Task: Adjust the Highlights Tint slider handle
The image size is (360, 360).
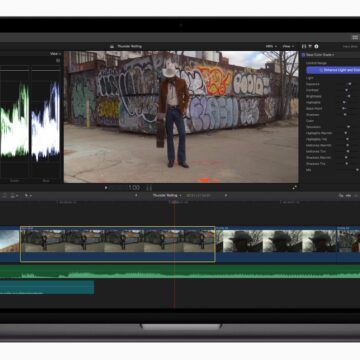Action: pyautogui.click(x=347, y=139)
